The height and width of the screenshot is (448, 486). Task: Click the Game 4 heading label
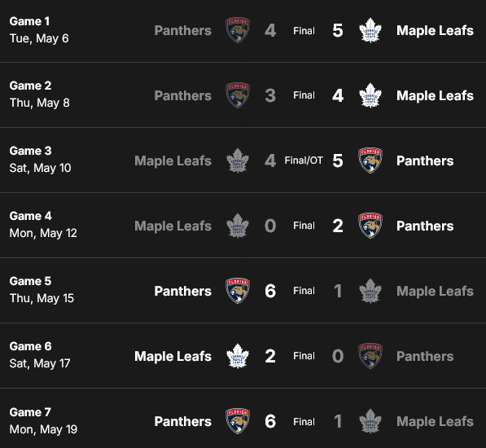pyautogui.click(x=30, y=216)
